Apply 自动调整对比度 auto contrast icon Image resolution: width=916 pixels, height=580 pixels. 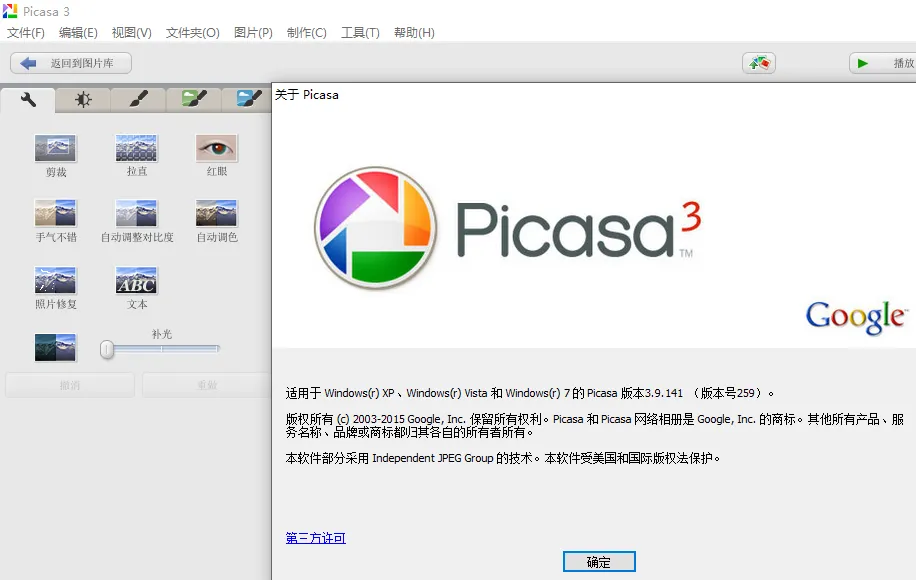coord(136,213)
